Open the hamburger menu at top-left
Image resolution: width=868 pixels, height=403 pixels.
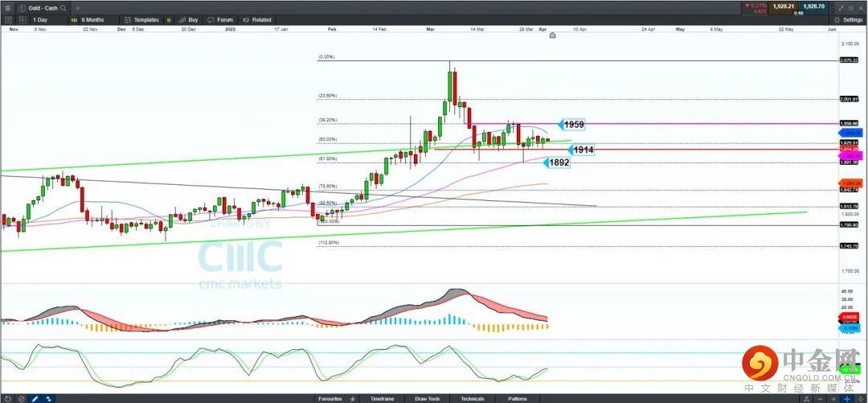tap(7, 8)
